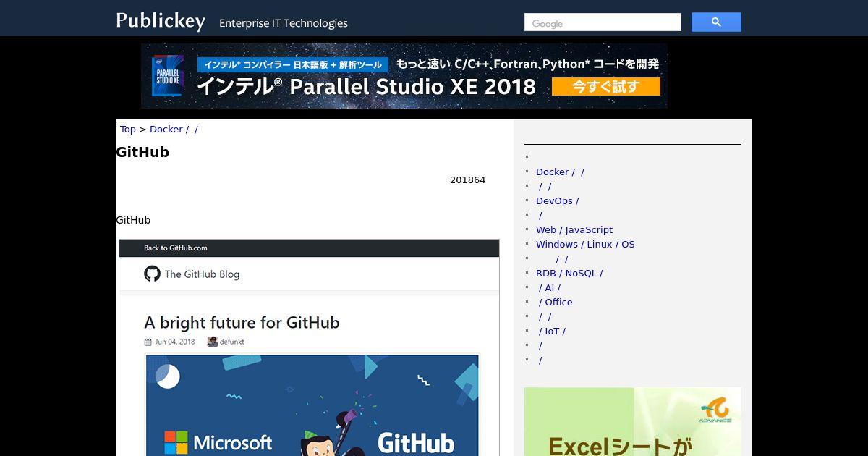Viewport: 868px width, 456px height.
Task: Click the calendar icon beside Jun 04, 2018
Action: [x=148, y=342]
